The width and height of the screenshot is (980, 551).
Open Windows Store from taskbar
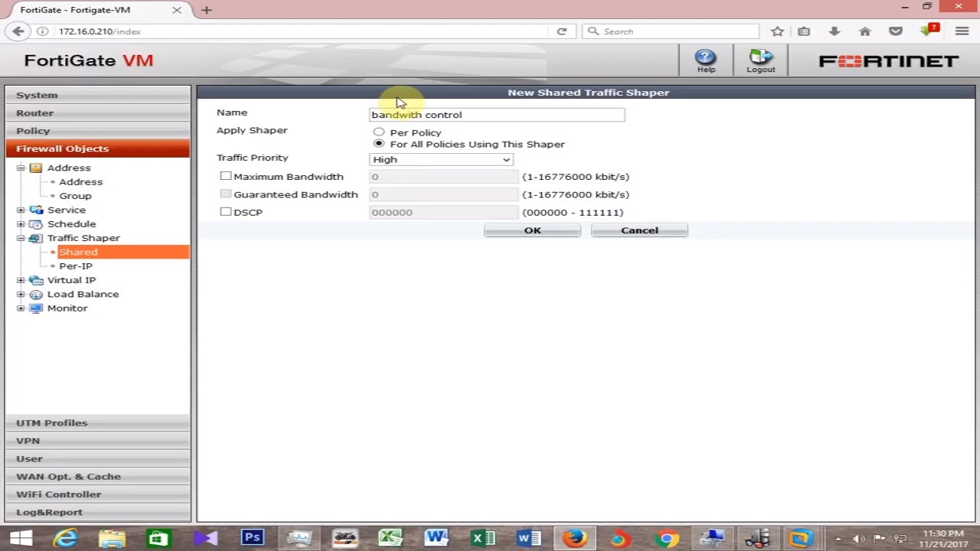pyautogui.click(x=158, y=538)
